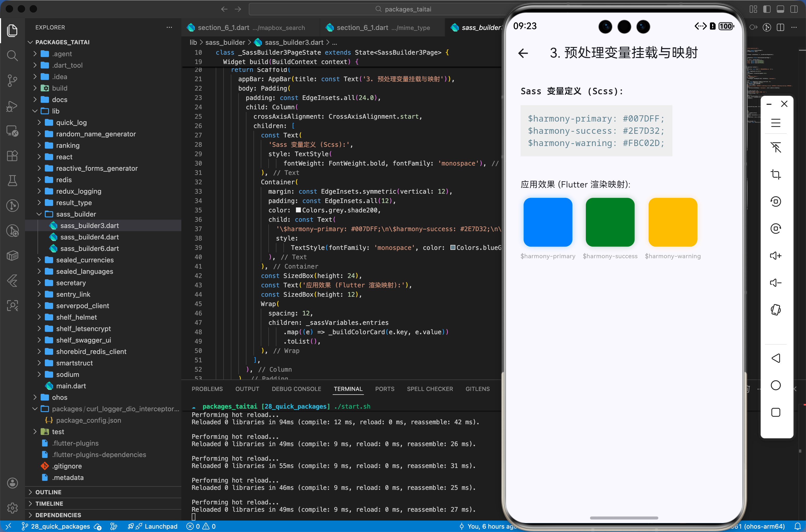This screenshot has height=532, width=806.
Task: Expand the OUTLINE section
Action: (x=48, y=492)
